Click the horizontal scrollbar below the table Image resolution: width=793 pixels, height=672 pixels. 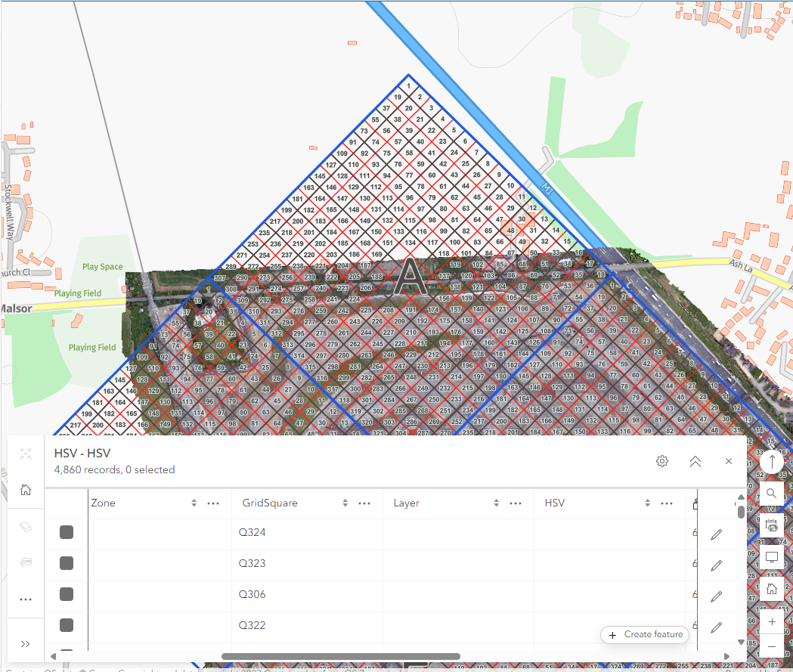(339, 656)
